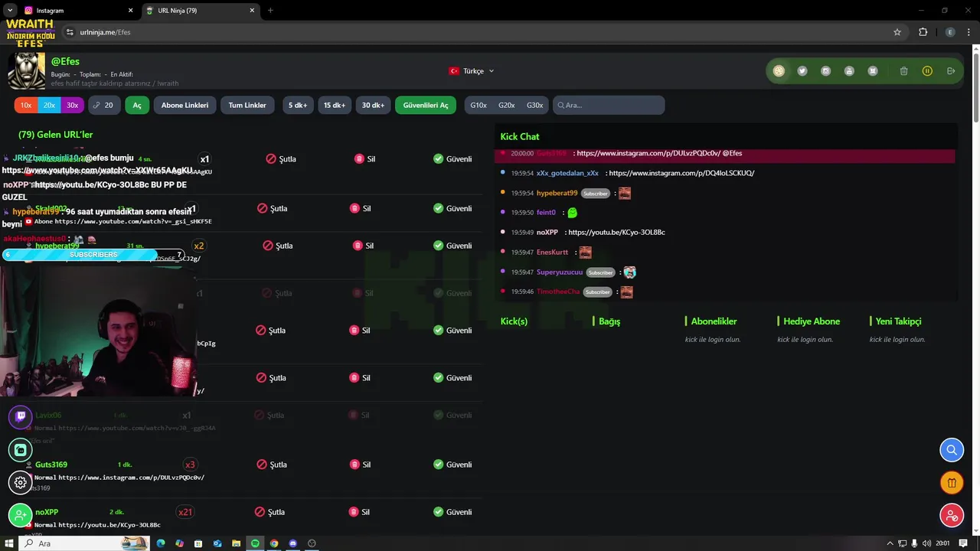Click the logout arrow icon in green toolbar

click(951, 71)
